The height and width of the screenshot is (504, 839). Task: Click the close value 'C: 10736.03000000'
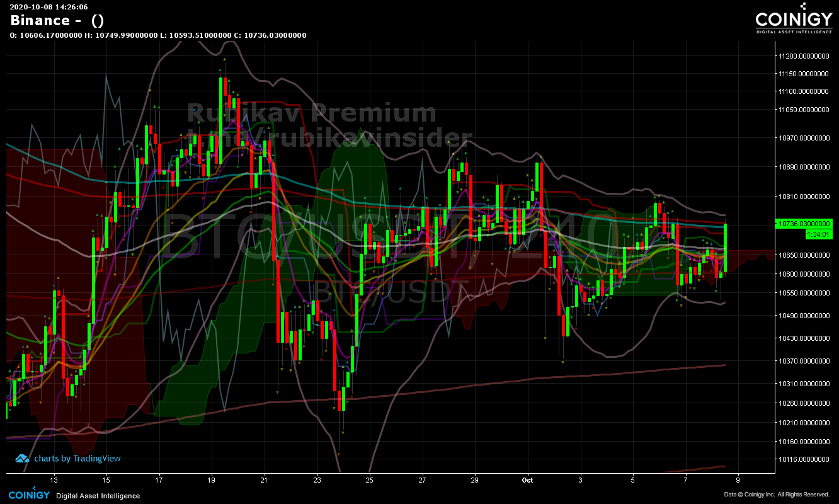tap(271, 35)
